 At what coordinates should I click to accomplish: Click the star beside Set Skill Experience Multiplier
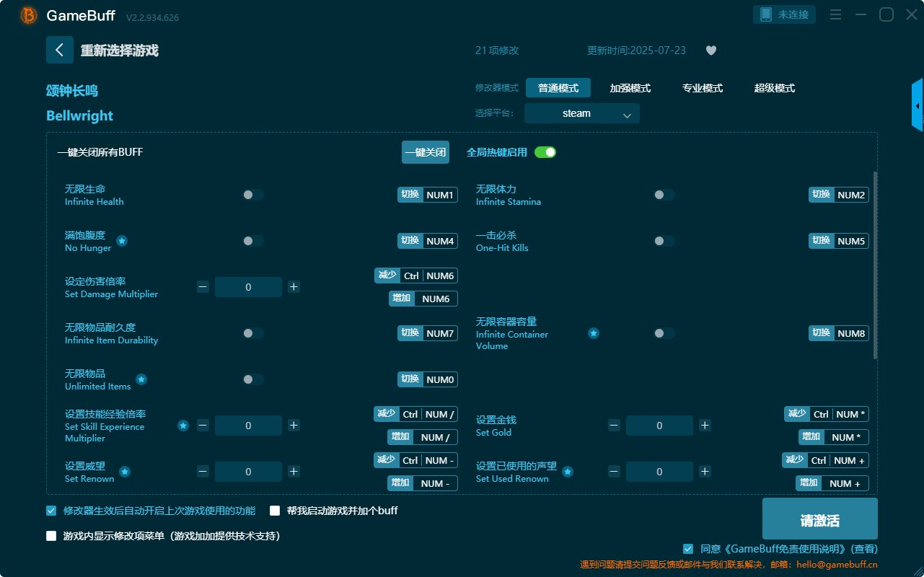[x=182, y=426]
